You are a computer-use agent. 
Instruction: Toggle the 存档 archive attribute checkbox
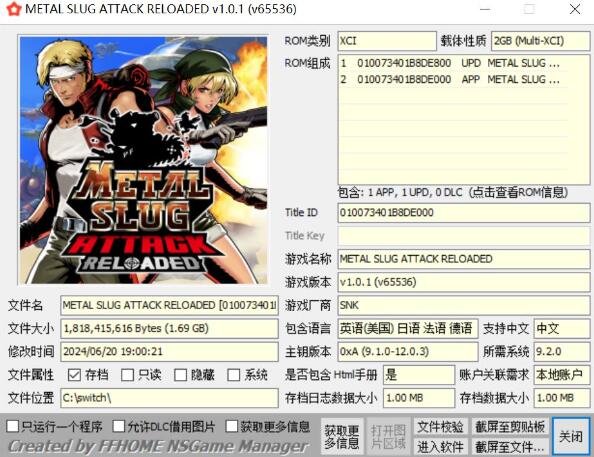(x=74, y=375)
